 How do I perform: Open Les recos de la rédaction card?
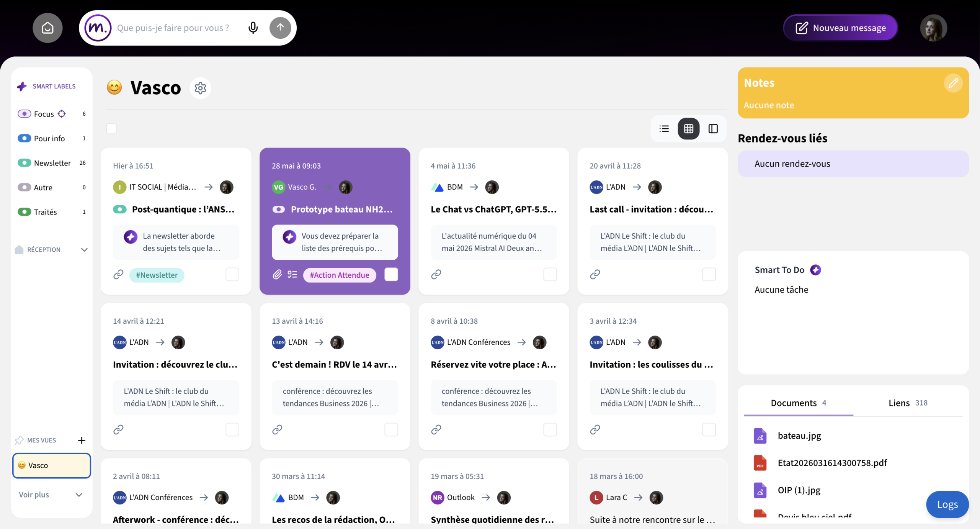[335, 491]
